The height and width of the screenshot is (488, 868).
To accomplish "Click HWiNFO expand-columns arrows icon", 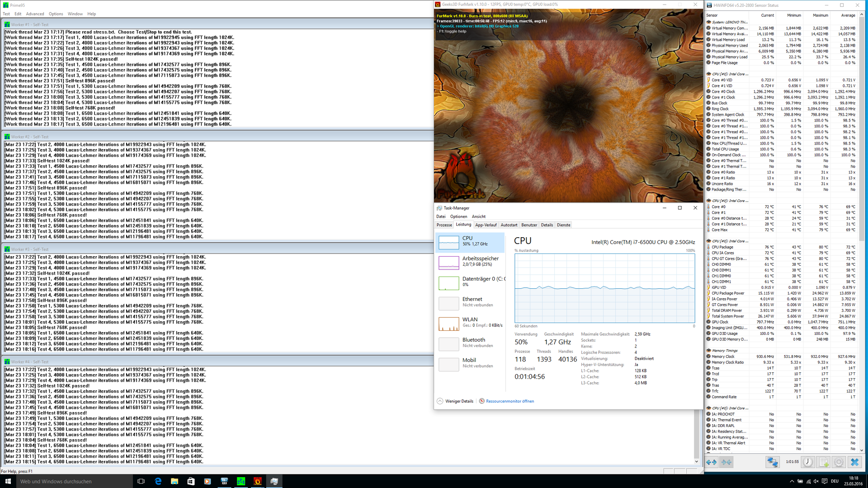I will pos(712,462).
